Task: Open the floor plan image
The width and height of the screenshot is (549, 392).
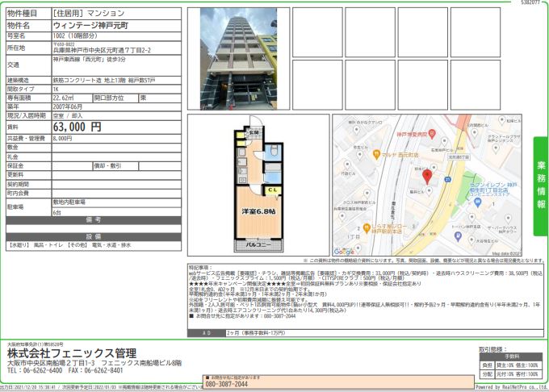Action: [258, 184]
